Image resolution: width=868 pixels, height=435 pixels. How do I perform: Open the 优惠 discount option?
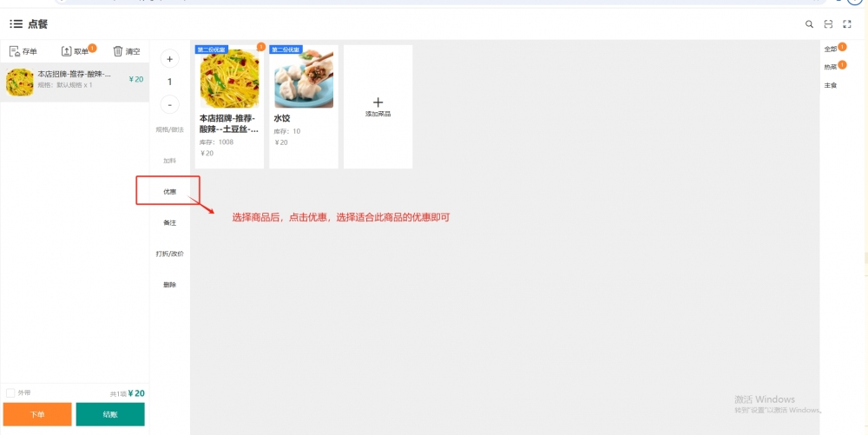(x=169, y=191)
